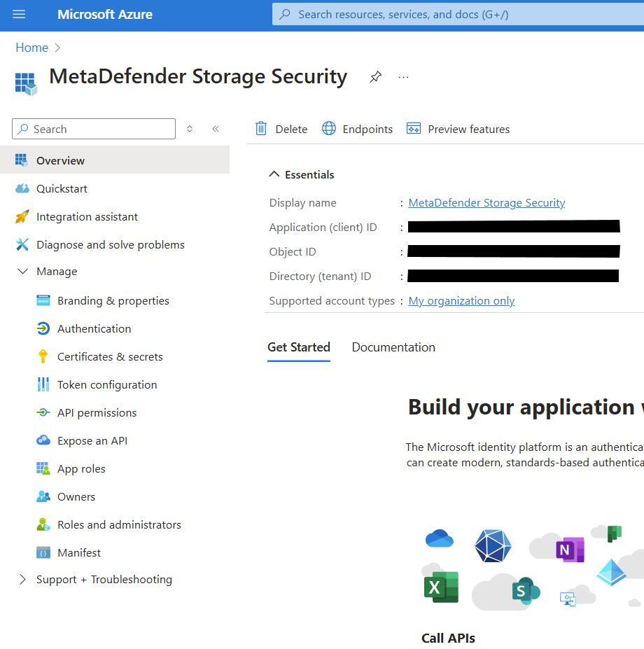
Task: Open the Azure portal hamburger menu
Action: click(x=19, y=15)
